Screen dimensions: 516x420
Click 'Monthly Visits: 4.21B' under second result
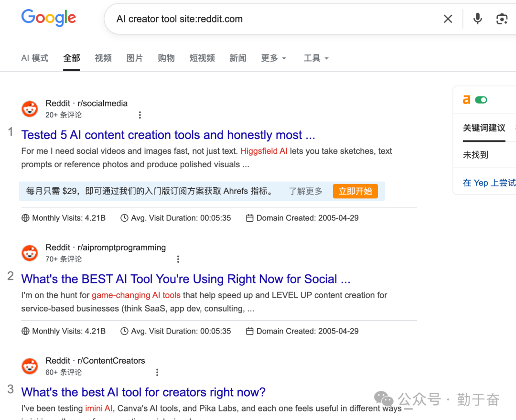pos(69,331)
